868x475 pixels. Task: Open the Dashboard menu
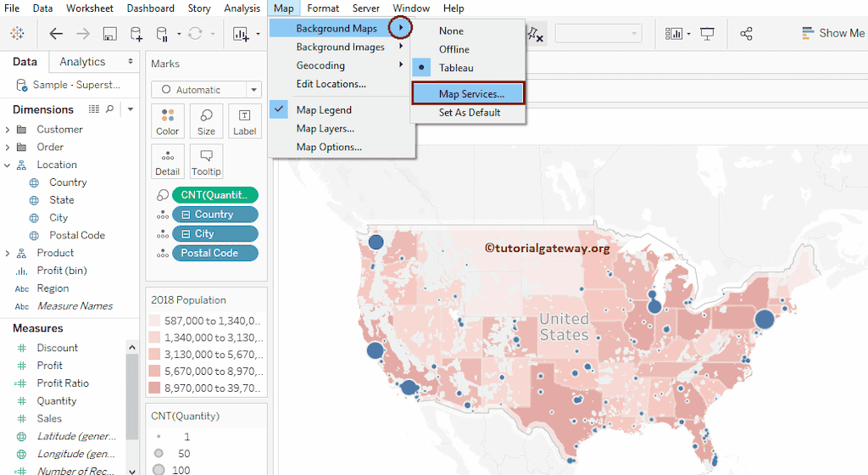click(x=151, y=8)
